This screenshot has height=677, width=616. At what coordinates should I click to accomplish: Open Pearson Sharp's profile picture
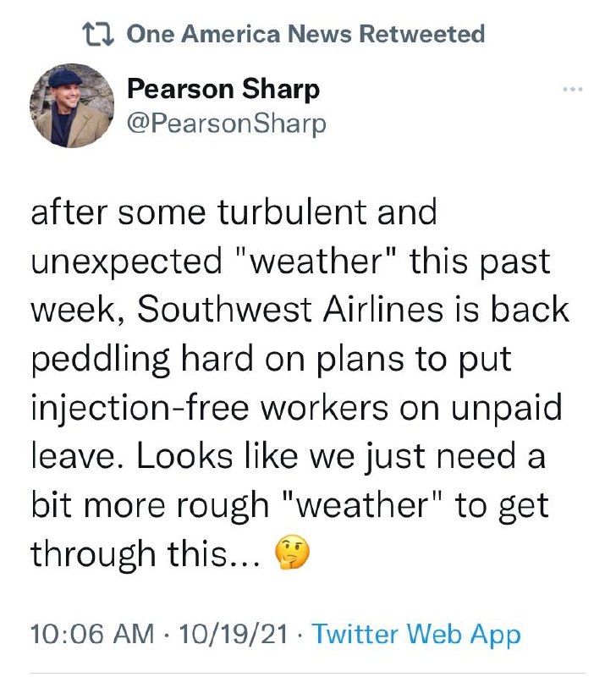point(72,106)
